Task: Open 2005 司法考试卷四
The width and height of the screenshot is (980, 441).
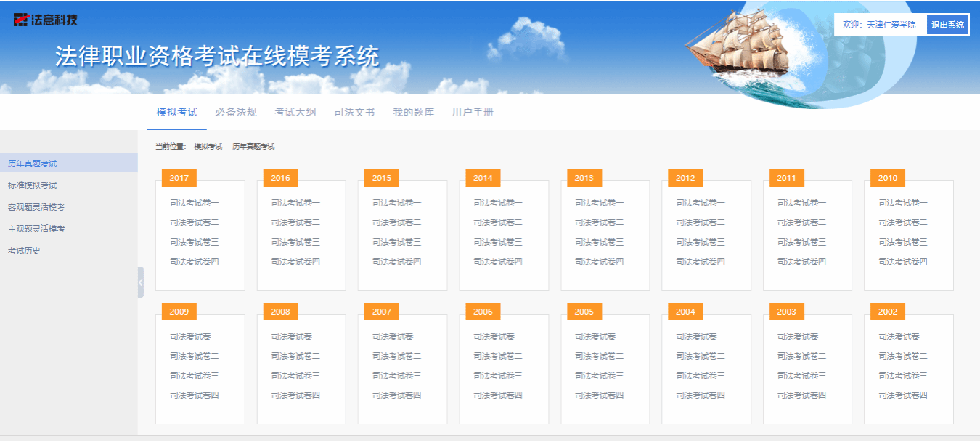Action: (x=600, y=395)
